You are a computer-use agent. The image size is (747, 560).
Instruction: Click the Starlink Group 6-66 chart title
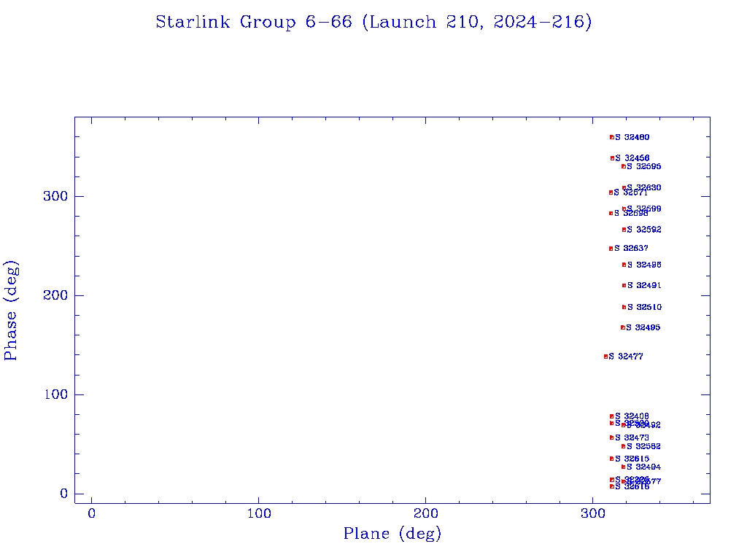click(373, 22)
